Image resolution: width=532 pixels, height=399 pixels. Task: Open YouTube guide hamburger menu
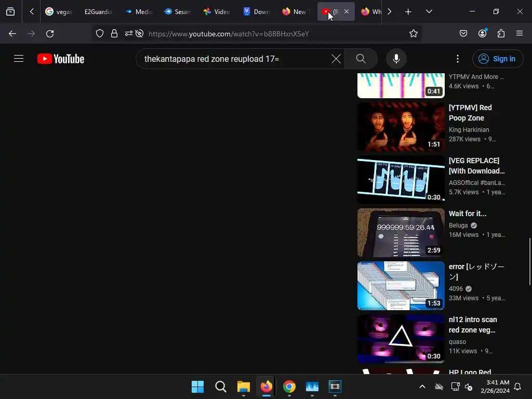pyautogui.click(x=19, y=59)
